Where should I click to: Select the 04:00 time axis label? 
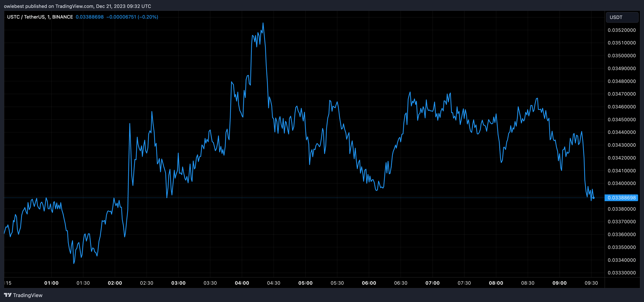[x=242, y=283]
